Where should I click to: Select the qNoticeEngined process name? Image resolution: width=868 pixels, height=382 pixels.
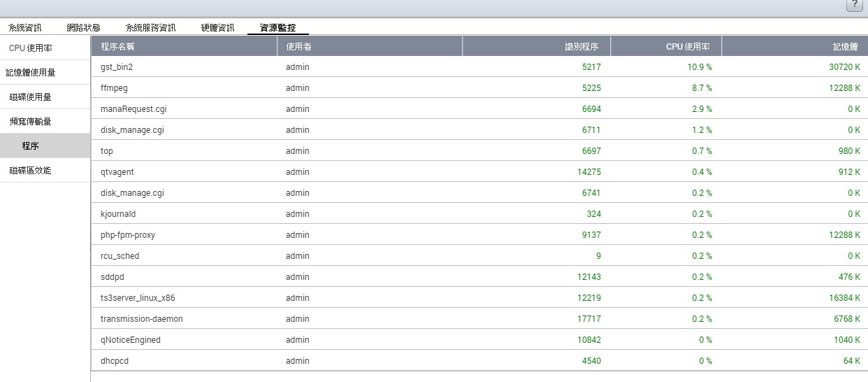(x=131, y=340)
